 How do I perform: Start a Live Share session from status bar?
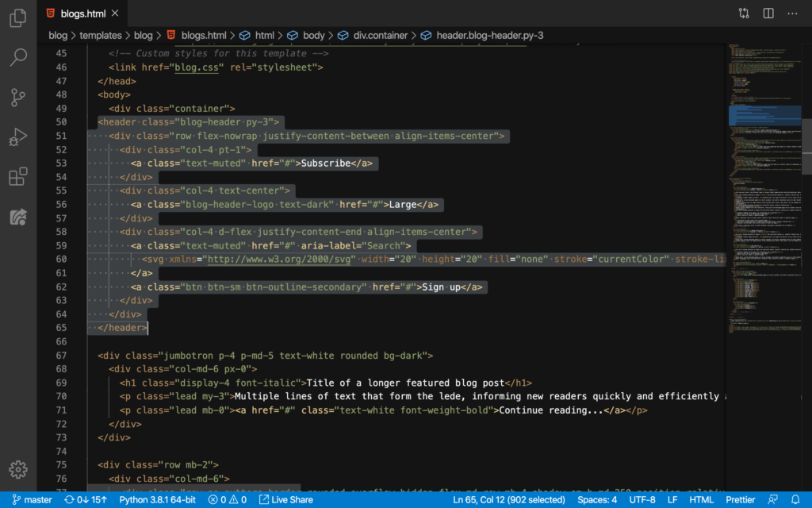285,500
